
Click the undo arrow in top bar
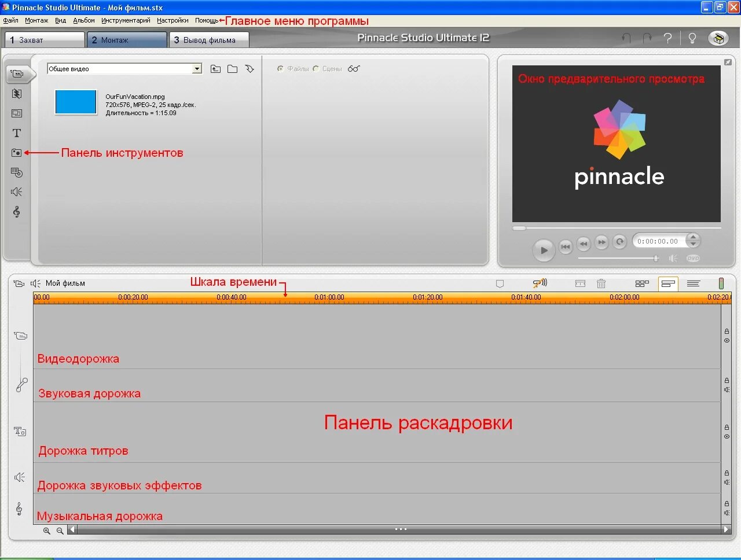click(626, 38)
